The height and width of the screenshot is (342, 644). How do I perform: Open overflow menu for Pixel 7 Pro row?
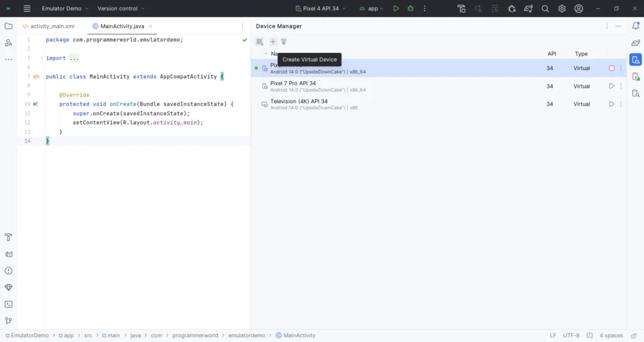click(x=621, y=86)
